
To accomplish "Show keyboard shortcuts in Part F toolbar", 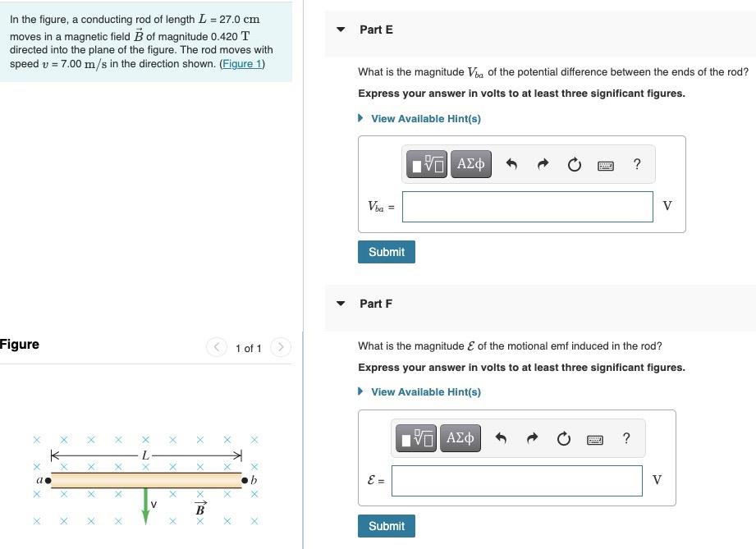I will pyautogui.click(x=595, y=440).
